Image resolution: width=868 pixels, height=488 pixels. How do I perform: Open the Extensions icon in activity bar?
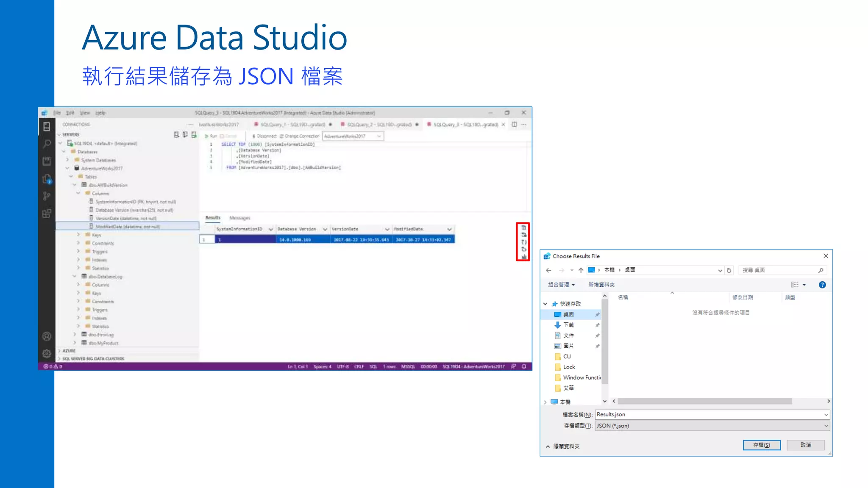[x=47, y=213]
